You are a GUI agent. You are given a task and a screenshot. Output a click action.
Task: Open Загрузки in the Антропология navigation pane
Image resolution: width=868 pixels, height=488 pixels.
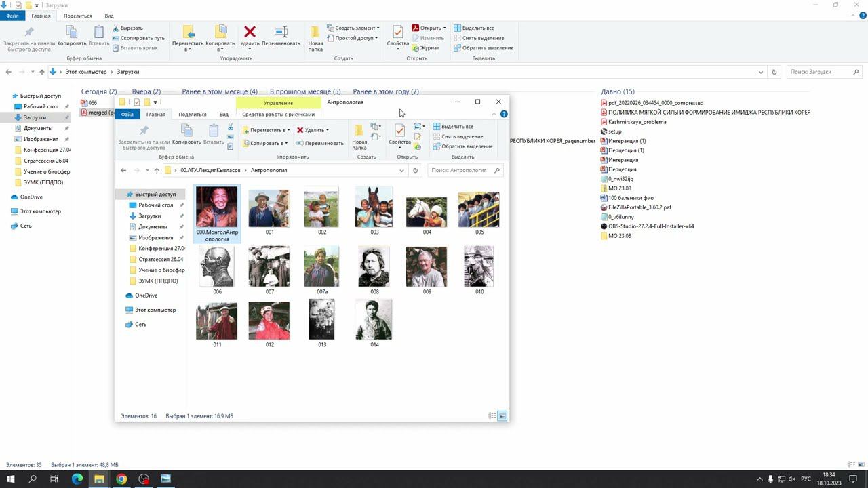click(149, 216)
